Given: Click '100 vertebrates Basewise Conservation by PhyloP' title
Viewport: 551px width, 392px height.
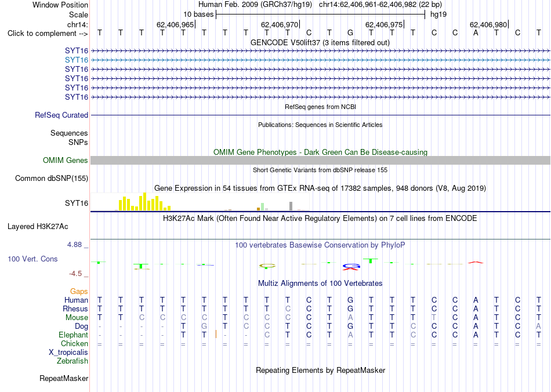Looking at the screenshot, I should point(320,245).
